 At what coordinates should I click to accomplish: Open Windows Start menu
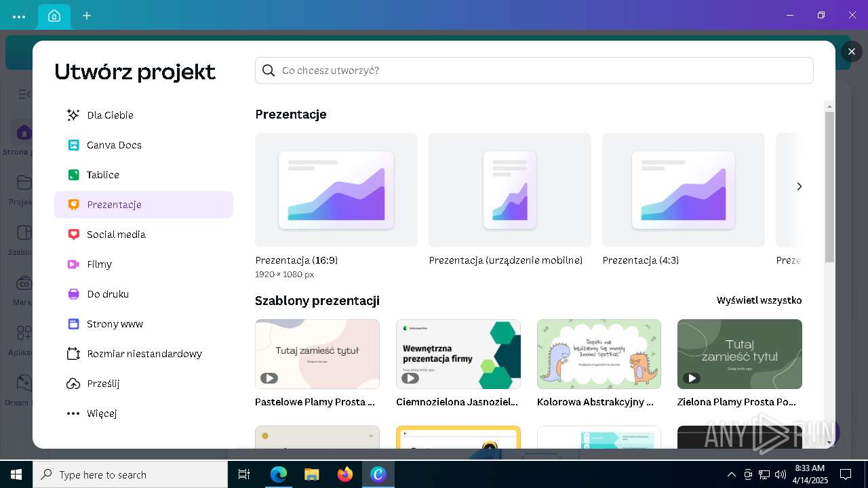point(16,474)
